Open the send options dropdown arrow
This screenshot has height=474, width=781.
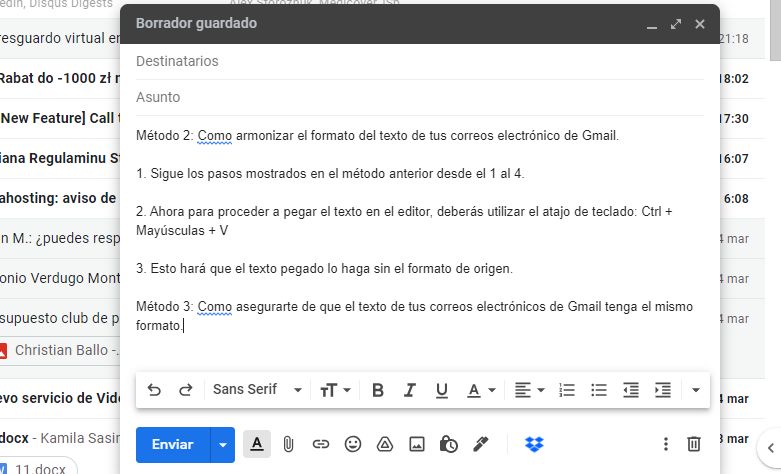click(223, 445)
